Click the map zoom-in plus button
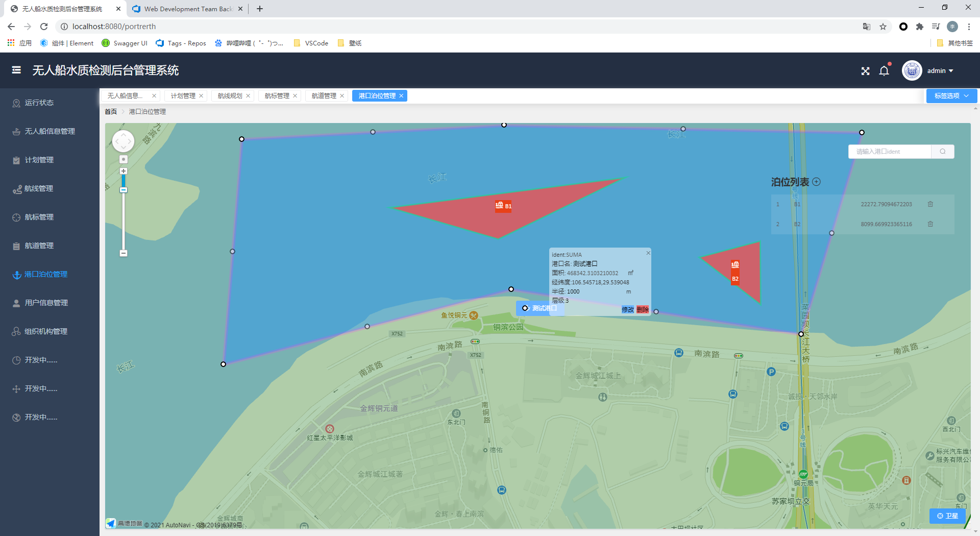The height and width of the screenshot is (536, 980). pos(124,171)
